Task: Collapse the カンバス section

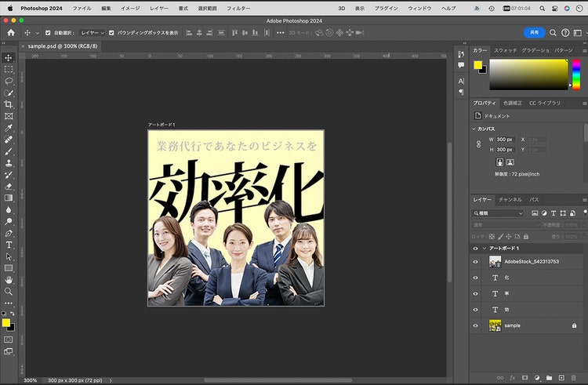Action: coord(474,129)
